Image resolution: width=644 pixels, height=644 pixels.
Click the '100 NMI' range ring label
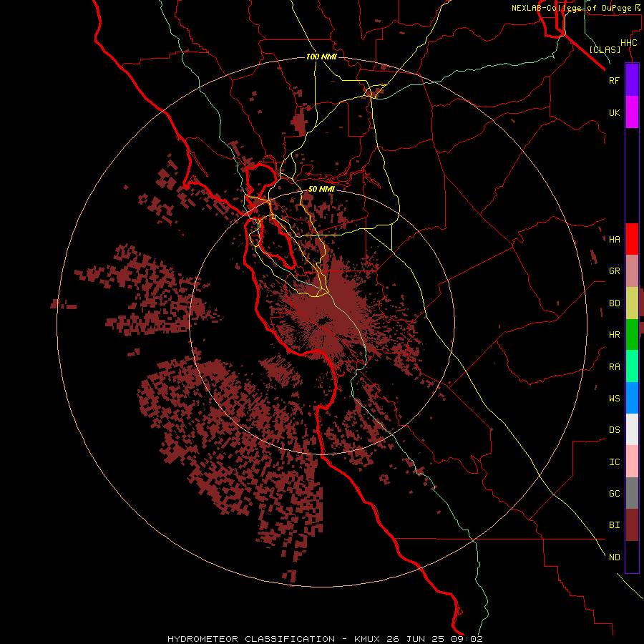click(321, 57)
